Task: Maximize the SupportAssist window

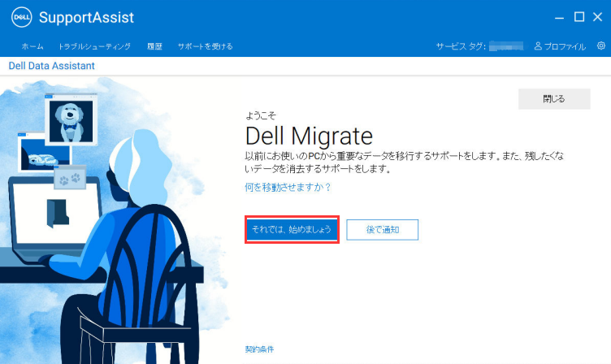Action: pyautogui.click(x=579, y=17)
